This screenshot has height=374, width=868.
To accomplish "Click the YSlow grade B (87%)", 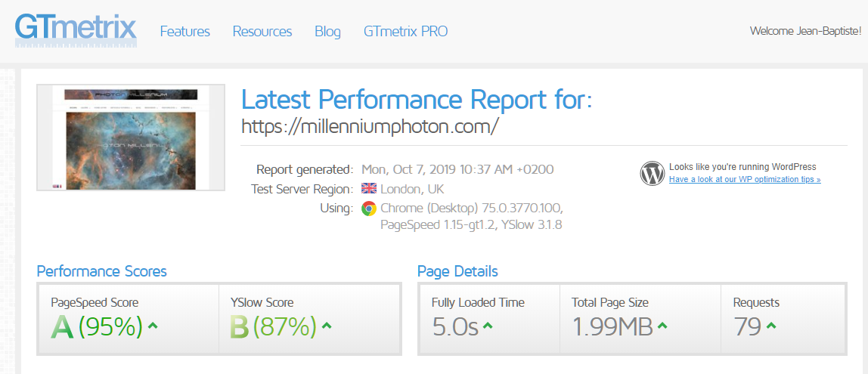I will coord(274,327).
